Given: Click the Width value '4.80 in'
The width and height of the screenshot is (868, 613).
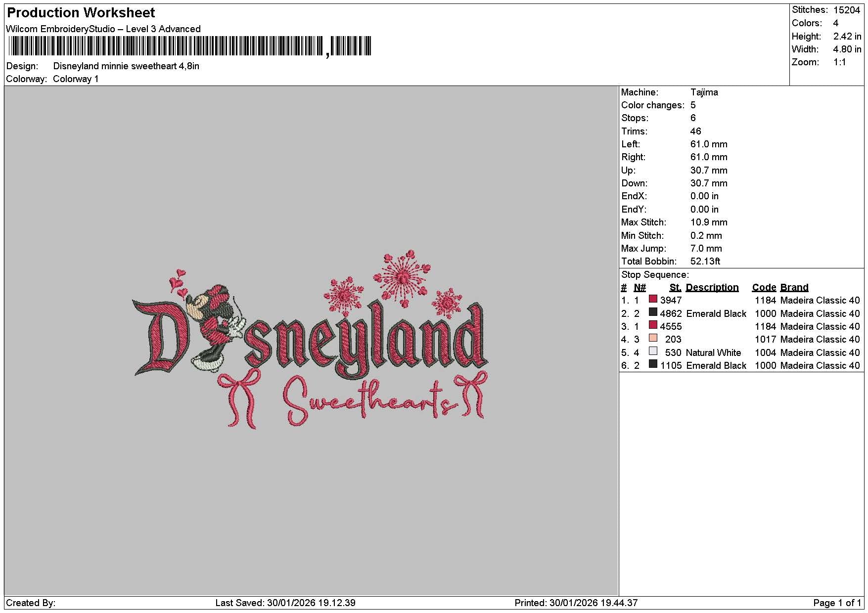Looking at the screenshot, I should [x=847, y=49].
